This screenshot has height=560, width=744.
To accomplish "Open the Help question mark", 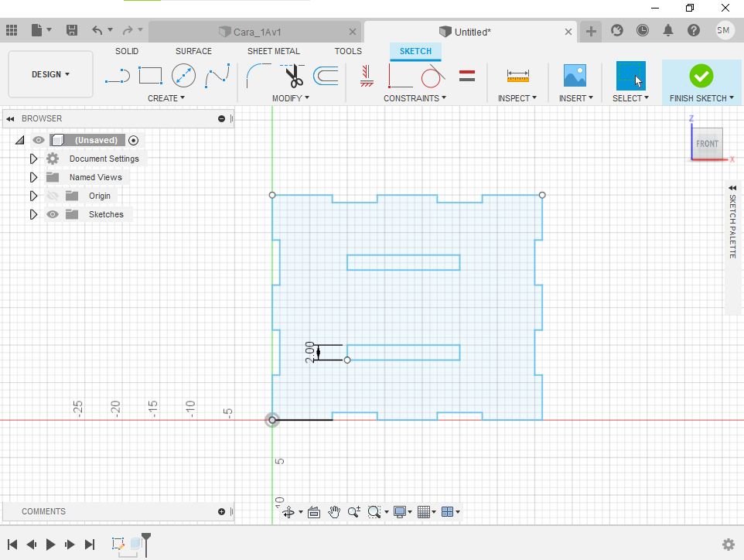I will coord(694,30).
